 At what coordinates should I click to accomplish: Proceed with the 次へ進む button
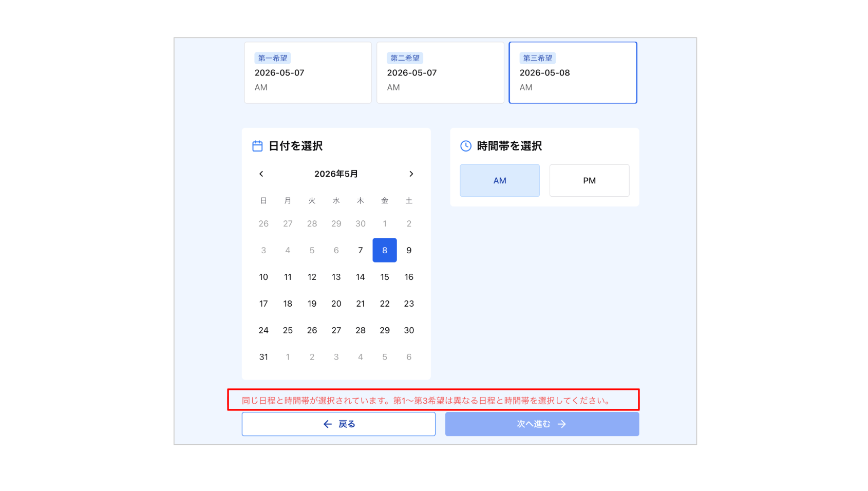(x=542, y=424)
